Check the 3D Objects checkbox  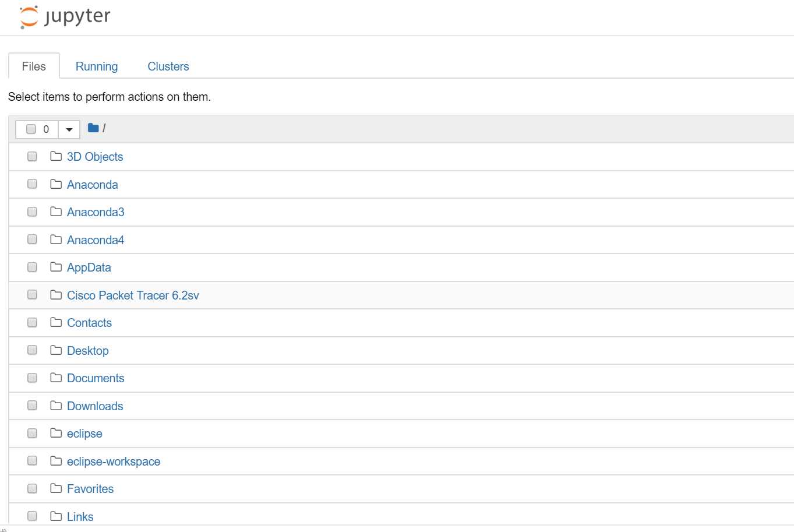click(32, 156)
